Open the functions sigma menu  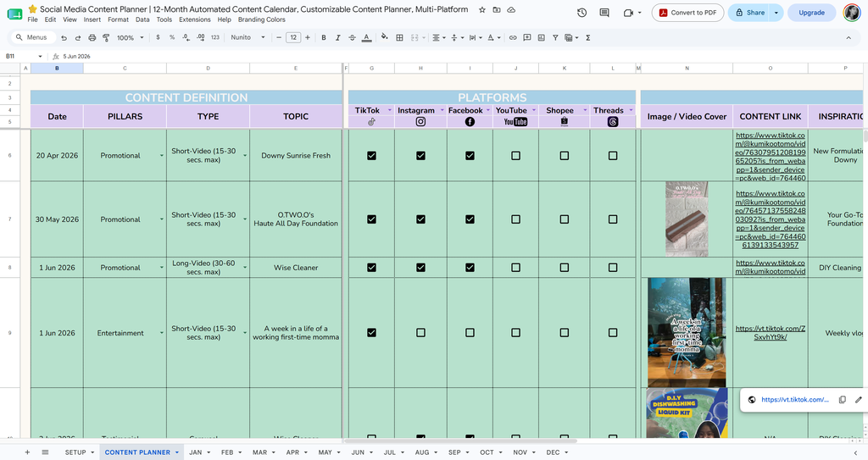[x=588, y=37]
